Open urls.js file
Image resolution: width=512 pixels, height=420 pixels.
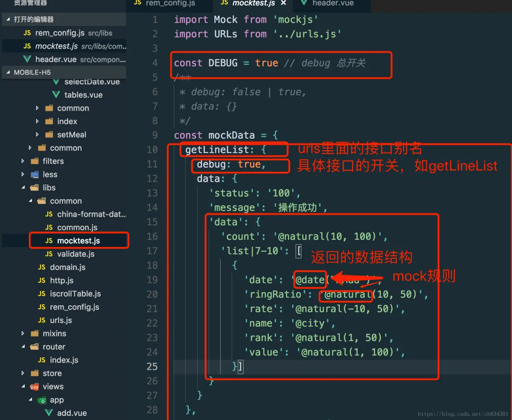coord(61,320)
